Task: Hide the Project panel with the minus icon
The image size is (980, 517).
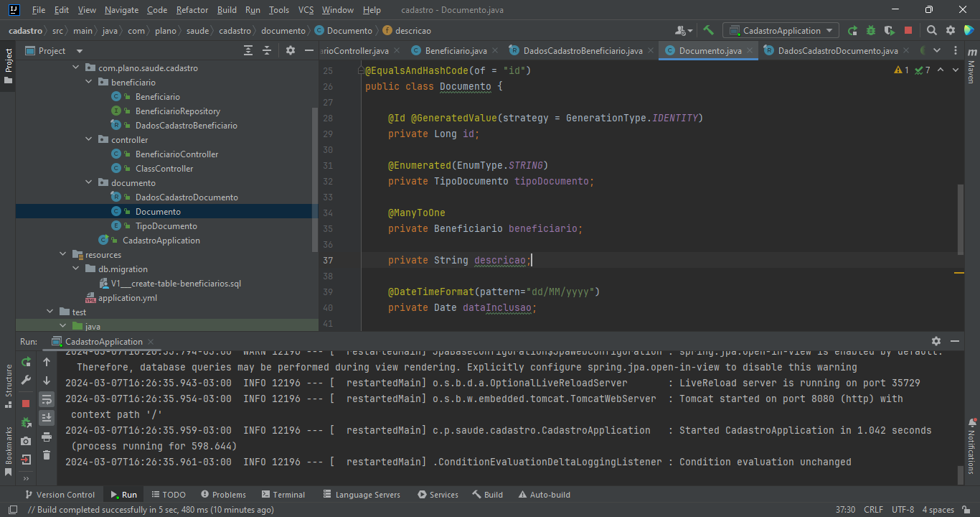Action: 309,50
